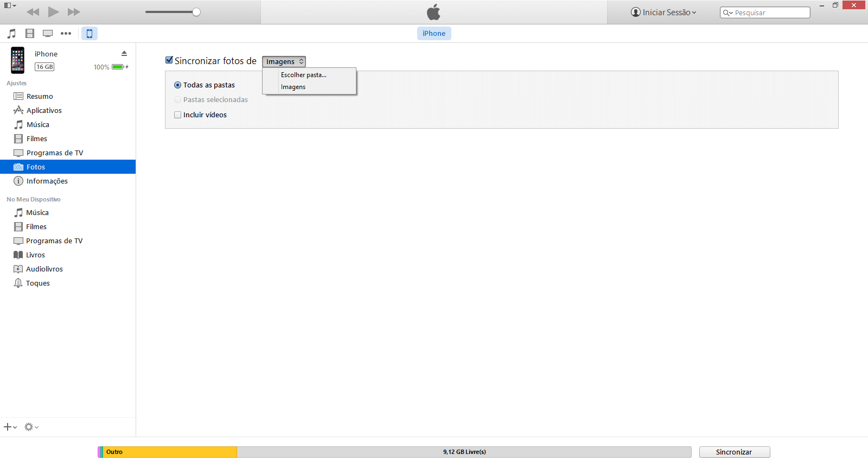Screen dimensions: 868x467
Task: Open the gear settings menu bottom-left
Action: pyautogui.click(x=31, y=427)
